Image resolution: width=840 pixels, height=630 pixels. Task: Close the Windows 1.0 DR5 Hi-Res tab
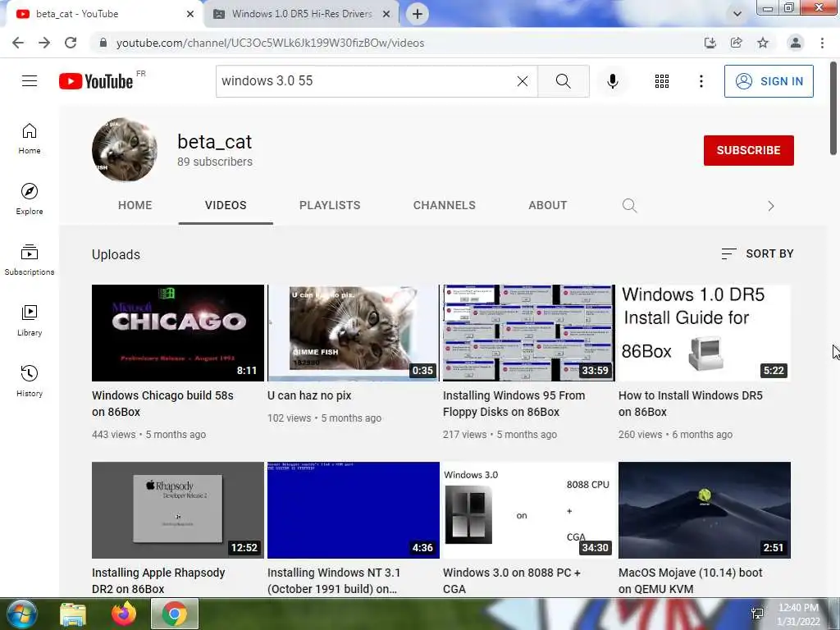point(386,14)
